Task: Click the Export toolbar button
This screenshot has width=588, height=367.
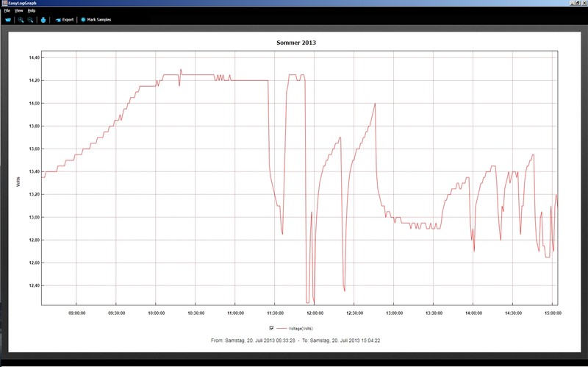Action: pos(65,20)
